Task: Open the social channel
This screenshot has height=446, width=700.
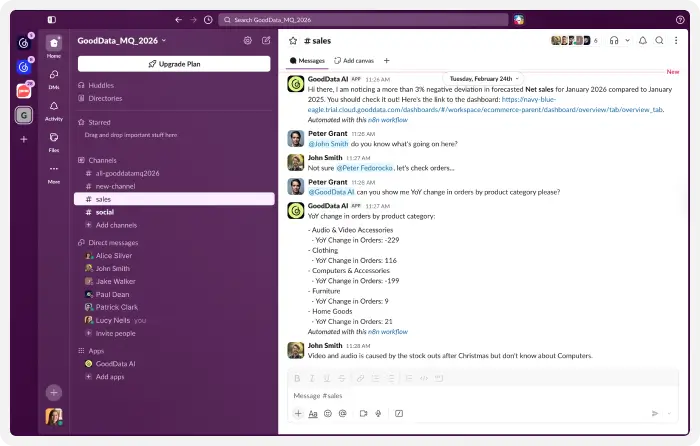Action: pos(104,212)
